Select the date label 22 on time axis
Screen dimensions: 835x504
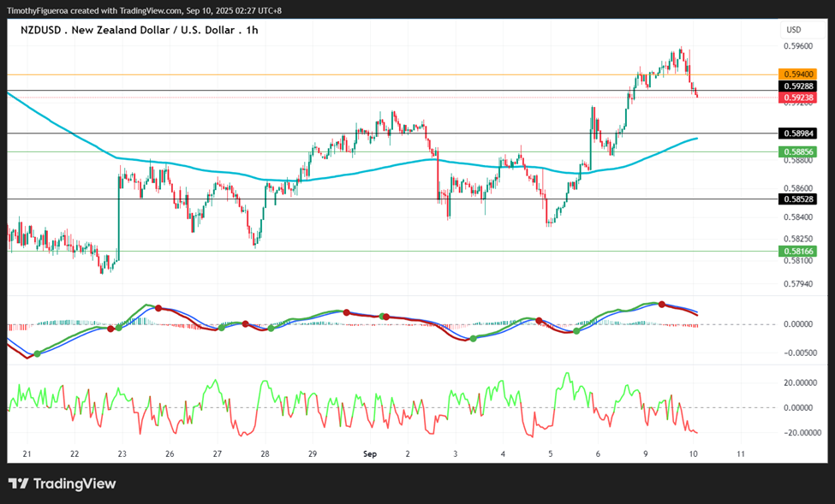point(75,454)
